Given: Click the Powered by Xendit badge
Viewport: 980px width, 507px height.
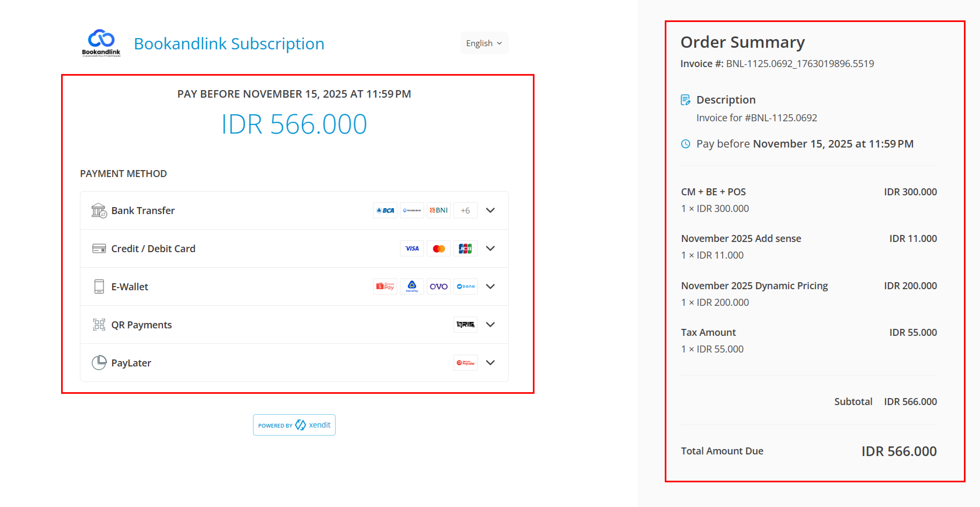Looking at the screenshot, I should [294, 425].
